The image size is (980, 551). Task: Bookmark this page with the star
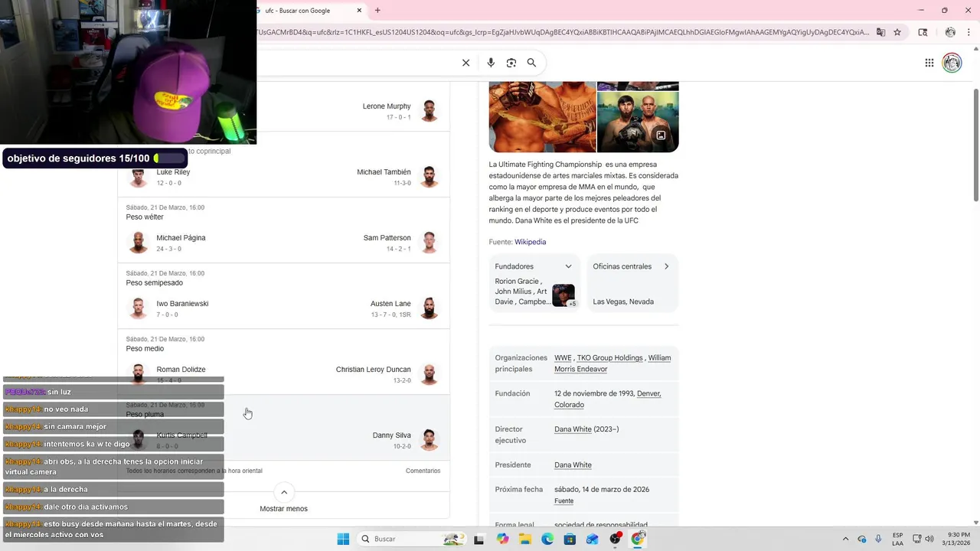pyautogui.click(x=897, y=32)
